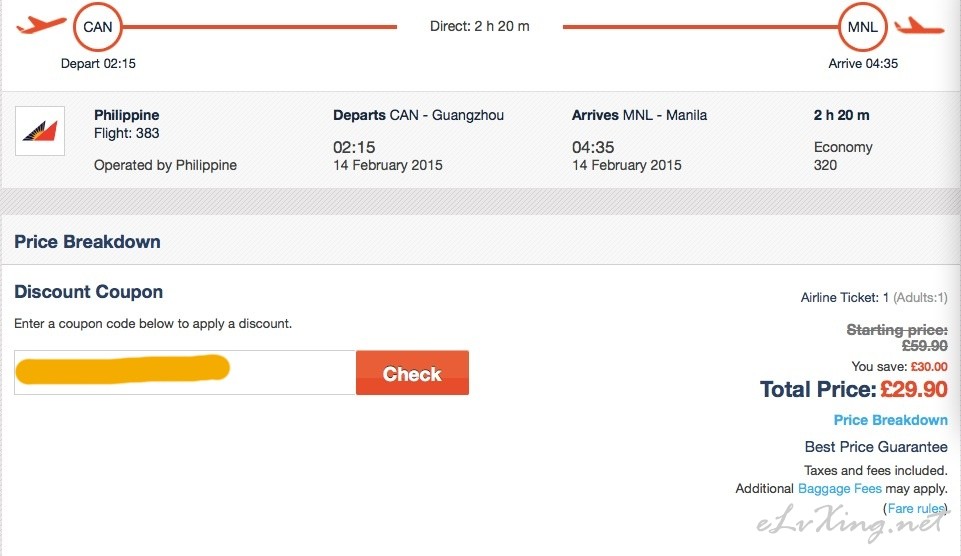
Task: Click the Philippine Flight 383 text
Action: [127, 124]
